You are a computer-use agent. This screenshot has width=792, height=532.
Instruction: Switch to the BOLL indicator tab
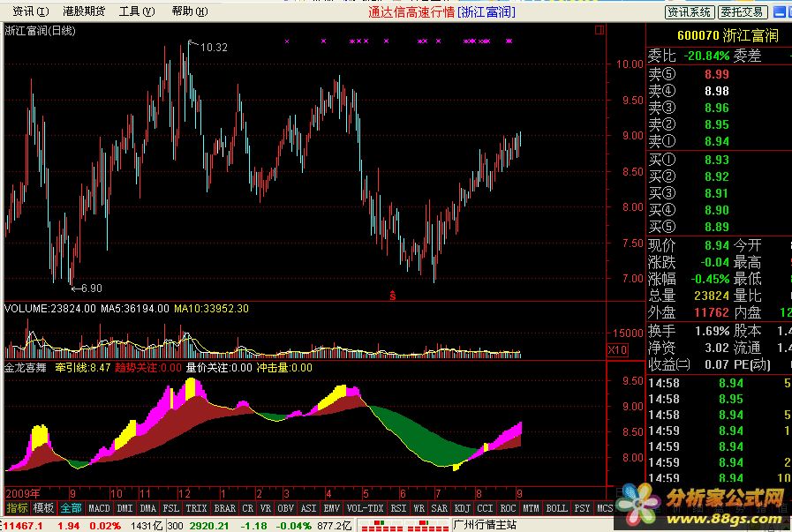[556, 508]
